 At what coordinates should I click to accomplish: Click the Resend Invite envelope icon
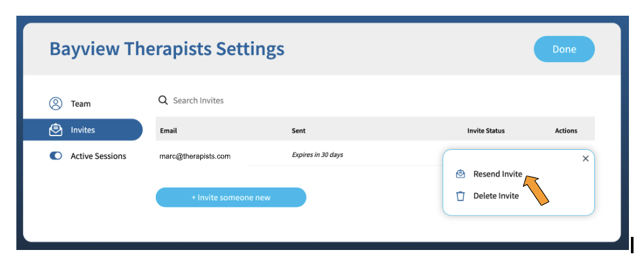click(460, 174)
